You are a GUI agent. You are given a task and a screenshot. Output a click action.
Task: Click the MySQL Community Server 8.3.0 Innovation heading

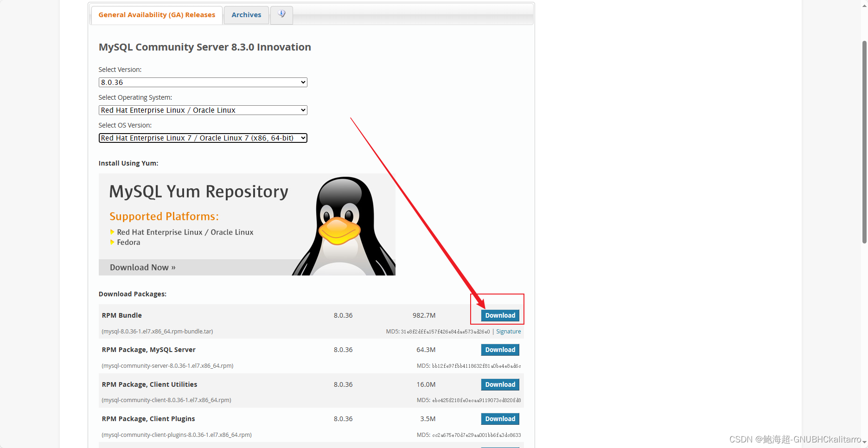tap(204, 47)
